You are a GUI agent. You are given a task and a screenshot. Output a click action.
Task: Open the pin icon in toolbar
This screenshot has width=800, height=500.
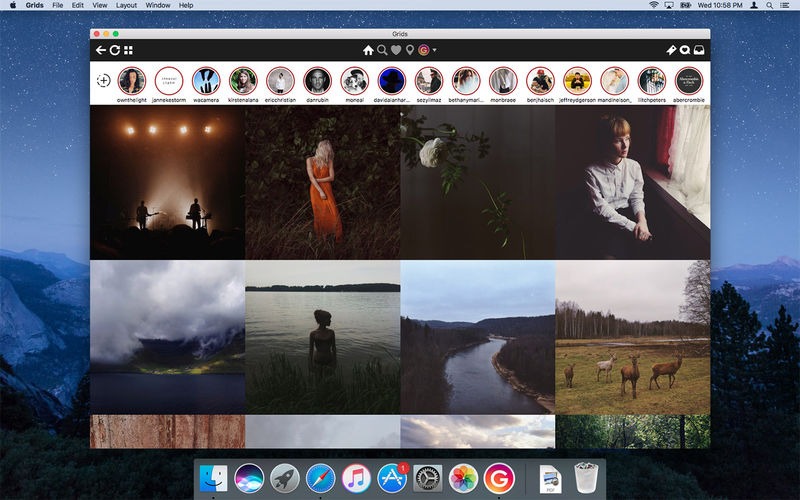click(671, 50)
